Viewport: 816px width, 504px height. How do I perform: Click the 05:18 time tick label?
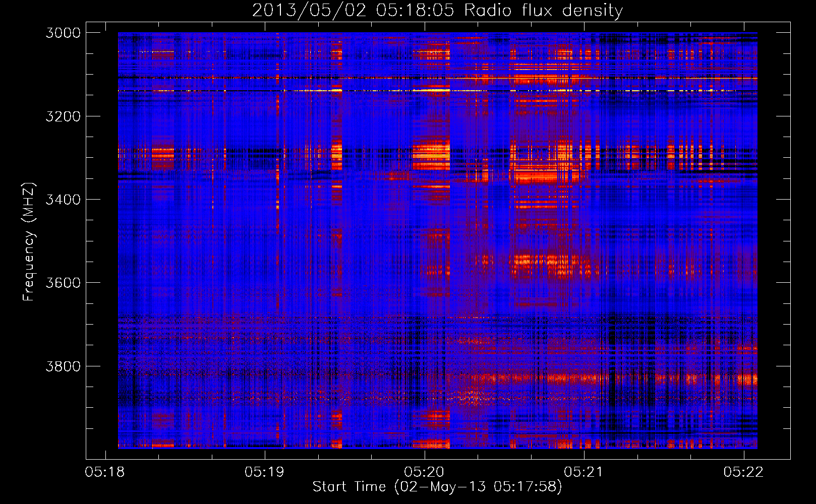(105, 472)
